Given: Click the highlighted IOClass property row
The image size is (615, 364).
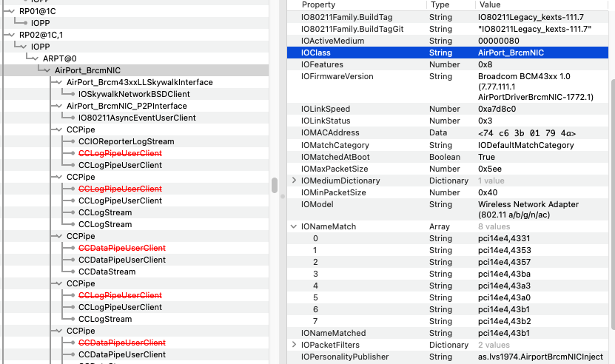Looking at the screenshot, I should click(448, 53).
